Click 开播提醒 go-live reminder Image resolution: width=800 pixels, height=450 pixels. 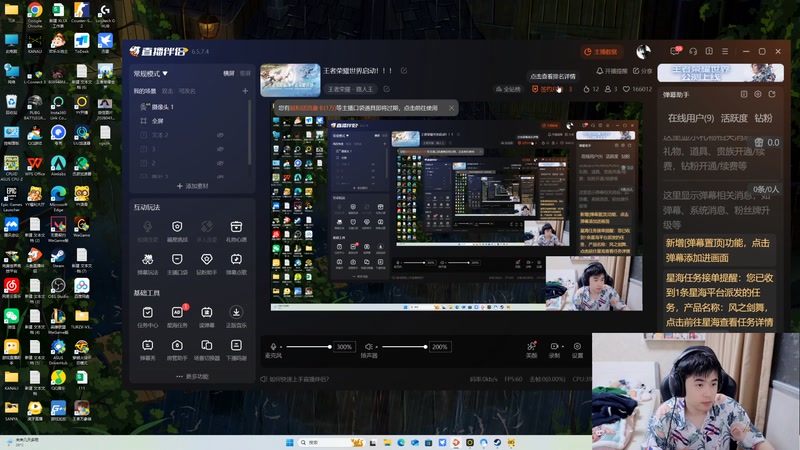(612, 71)
